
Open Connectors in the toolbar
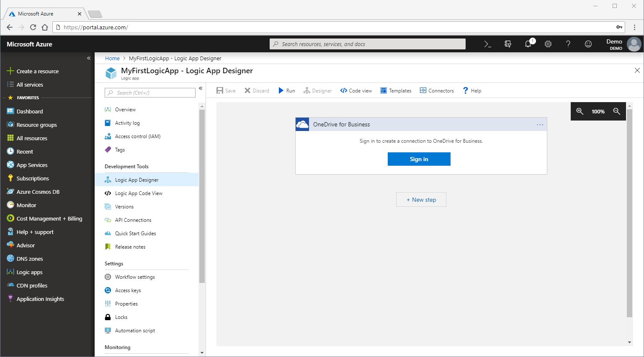pyautogui.click(x=437, y=91)
